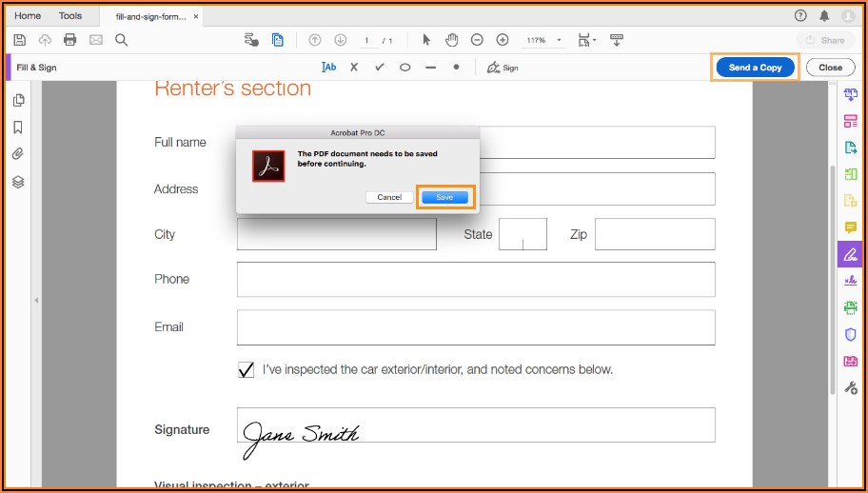Open the Sign pen tool
The image size is (868, 493).
click(503, 68)
